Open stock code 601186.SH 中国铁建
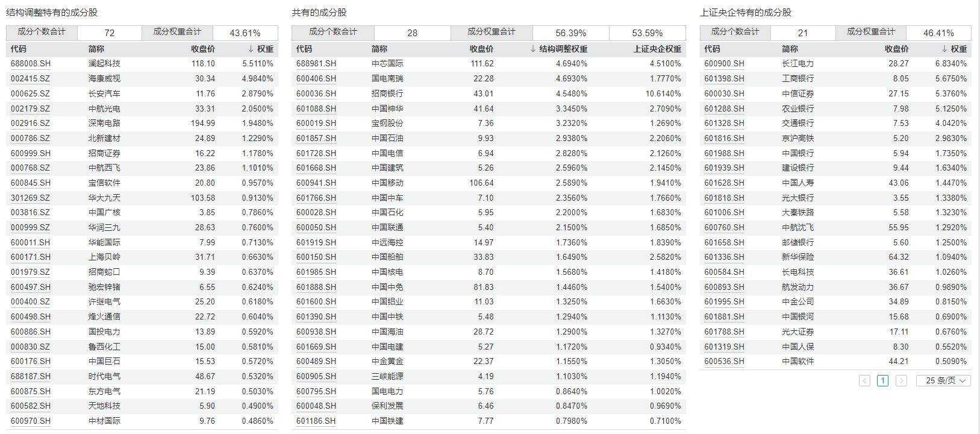980x434 pixels. pyautogui.click(x=316, y=421)
